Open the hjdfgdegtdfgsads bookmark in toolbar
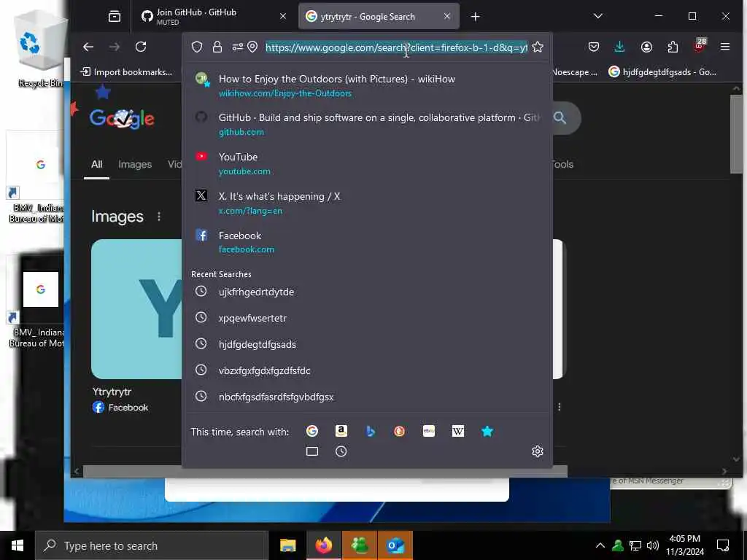 (x=662, y=72)
